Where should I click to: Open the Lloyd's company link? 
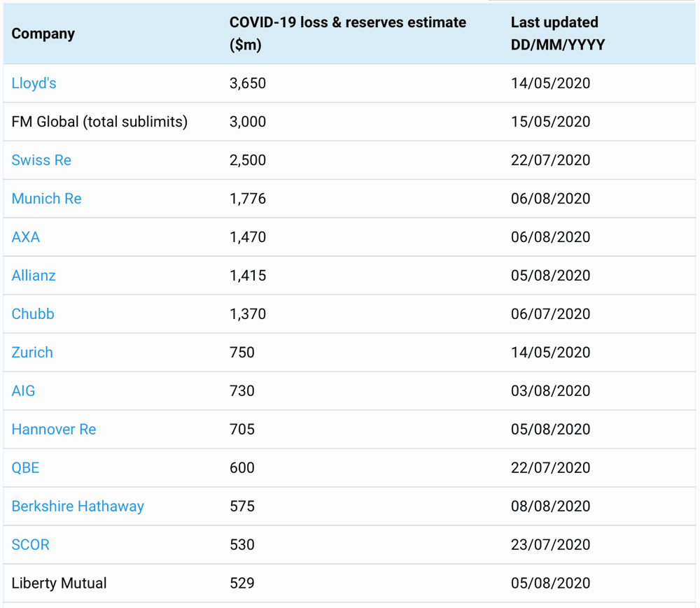coord(34,83)
